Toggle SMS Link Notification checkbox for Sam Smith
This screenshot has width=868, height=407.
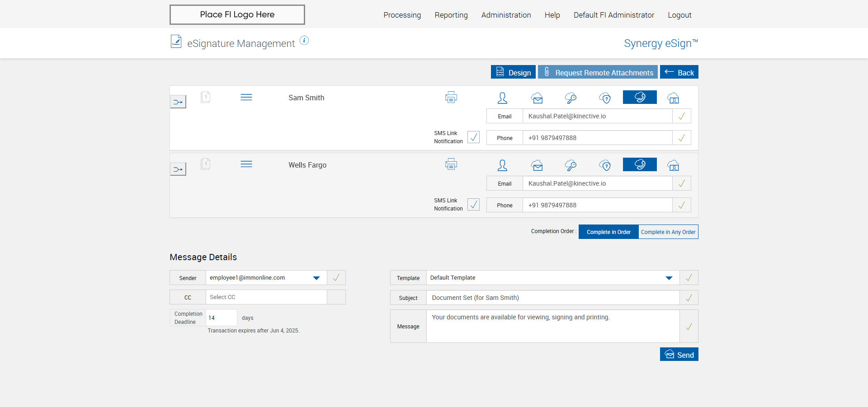click(474, 137)
